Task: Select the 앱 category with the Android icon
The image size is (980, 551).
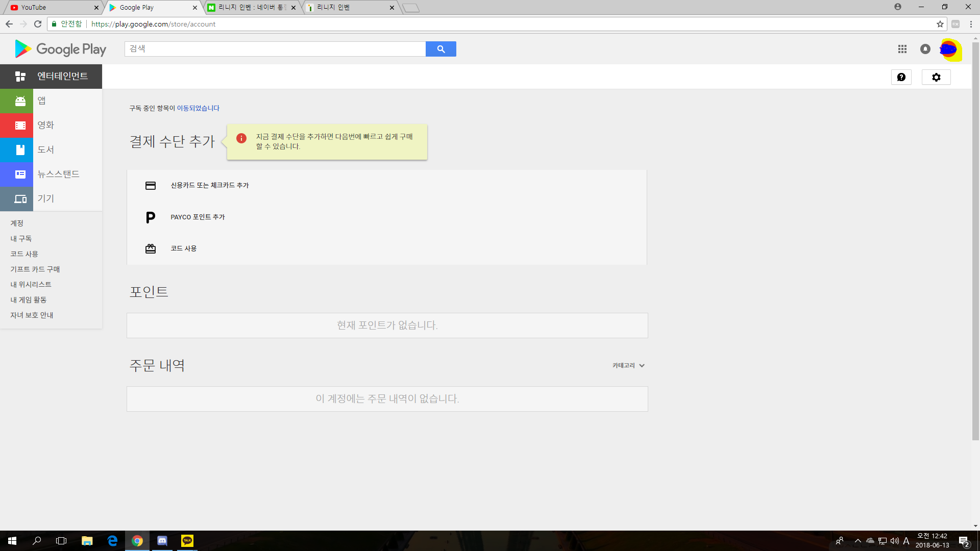Action: coord(51,101)
